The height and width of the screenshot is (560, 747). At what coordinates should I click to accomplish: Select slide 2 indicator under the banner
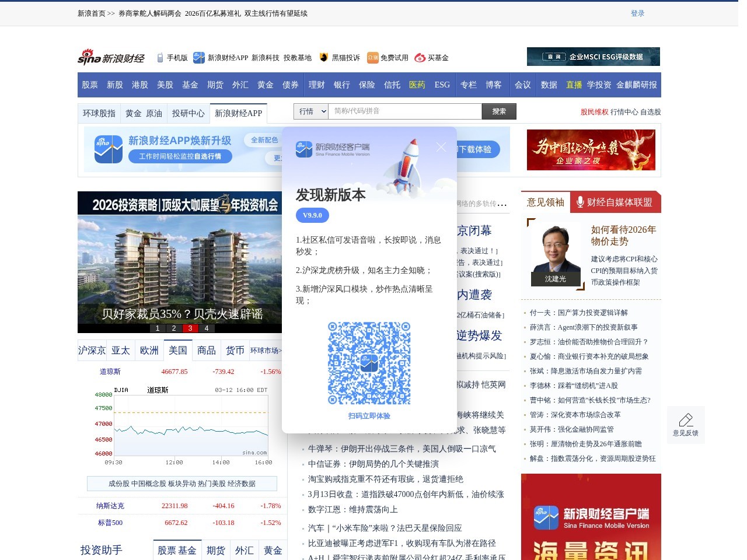[173, 328]
